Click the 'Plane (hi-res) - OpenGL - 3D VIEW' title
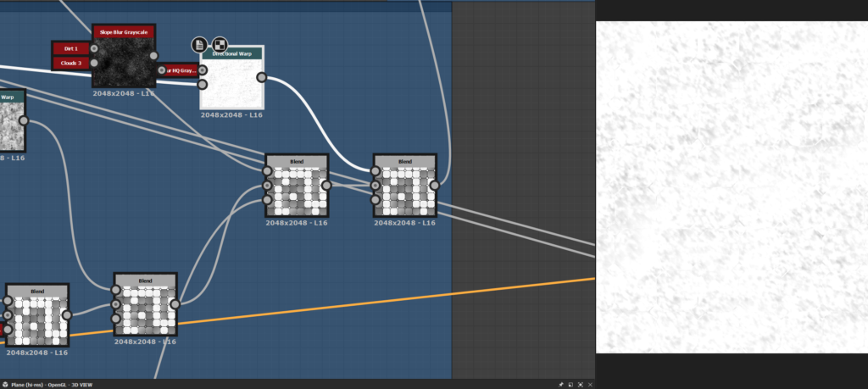Viewport: 868px width, 389px height. [x=52, y=385]
